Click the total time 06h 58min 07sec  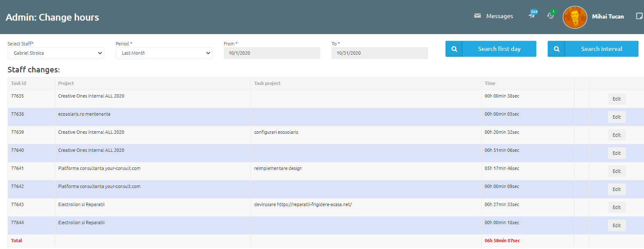pyautogui.click(x=502, y=241)
